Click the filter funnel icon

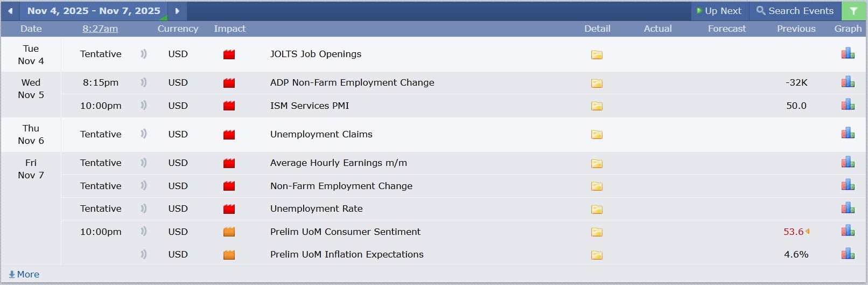tap(853, 11)
